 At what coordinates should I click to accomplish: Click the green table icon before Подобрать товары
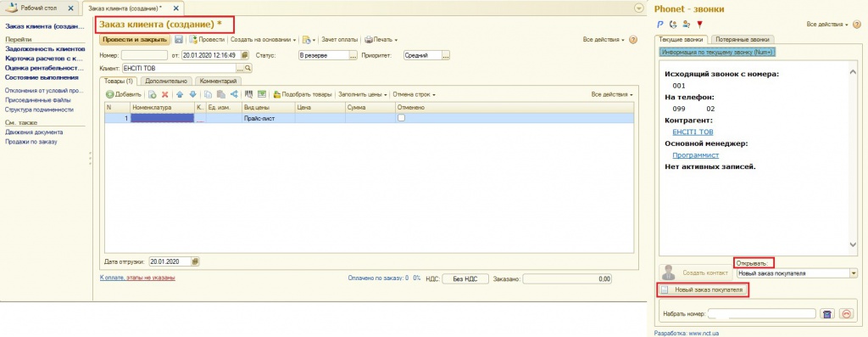click(261, 95)
